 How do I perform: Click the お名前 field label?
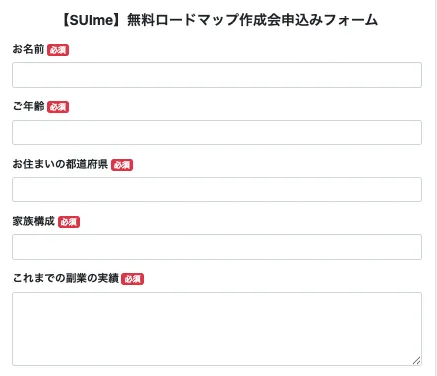tap(28, 49)
